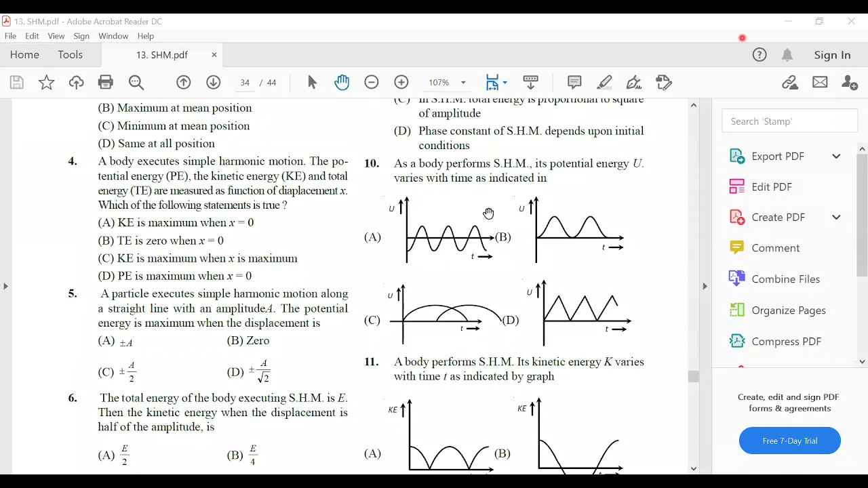Click option "(B) Zero" in question 5
This screenshot has height=488, width=868.
(x=248, y=341)
